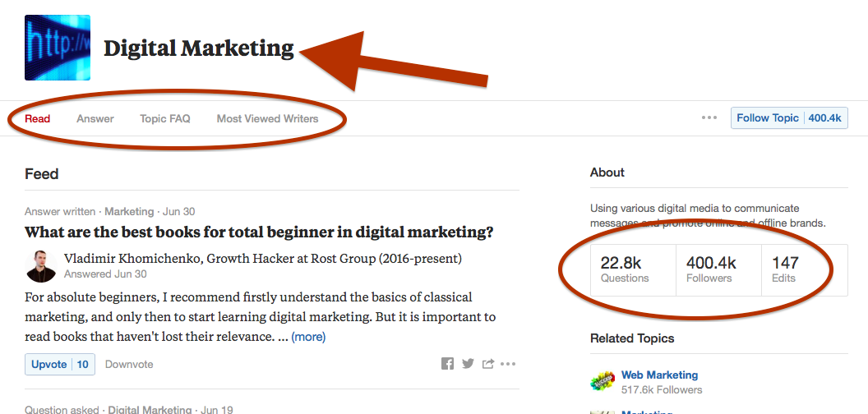Open the best books for beginners question

pyautogui.click(x=259, y=232)
